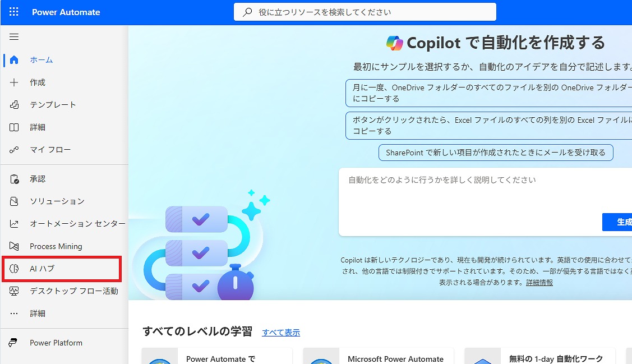This screenshot has height=364, width=632.
Task: Open the 詳細情報 link under Copilot notice
Action: [539, 283]
